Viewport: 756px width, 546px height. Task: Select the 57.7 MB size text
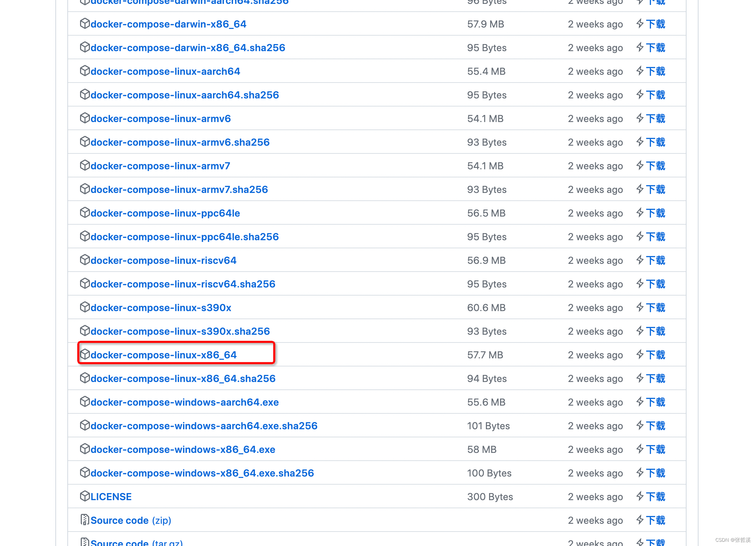click(x=485, y=355)
